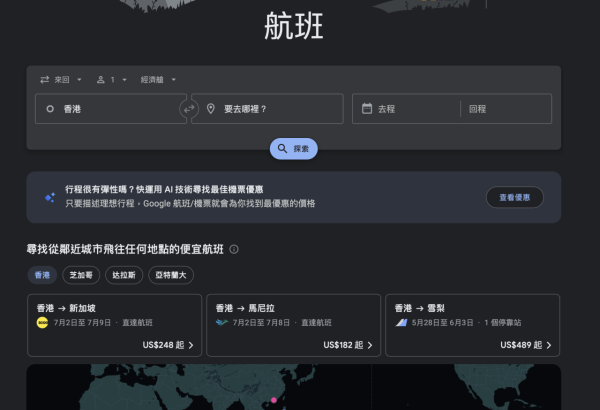
Task: Open the passenger count dropdown
Action: click(x=109, y=79)
